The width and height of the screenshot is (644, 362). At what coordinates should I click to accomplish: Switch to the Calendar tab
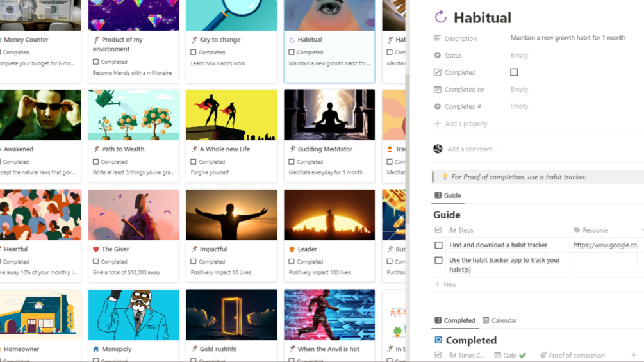(x=500, y=320)
